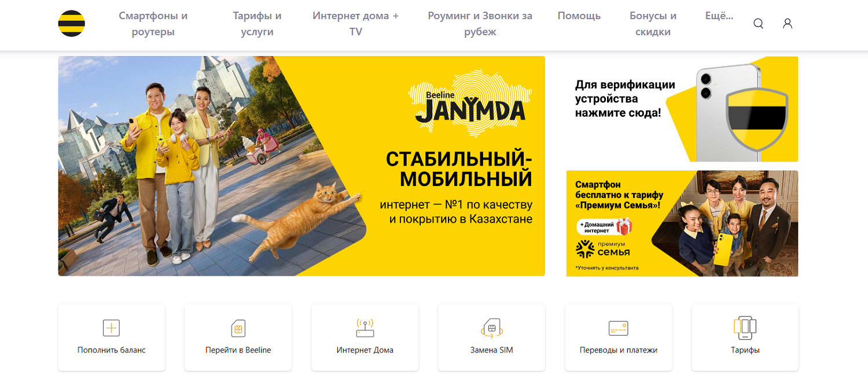This screenshot has width=868, height=389.
Task: Open Роуминг и Звонки за рубеж menu
Action: (x=480, y=24)
